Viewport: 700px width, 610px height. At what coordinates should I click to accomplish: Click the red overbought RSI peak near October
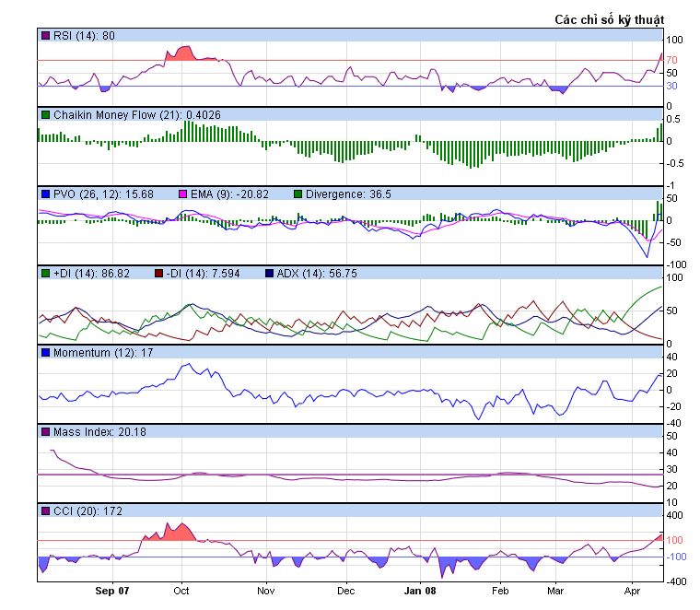[182, 53]
